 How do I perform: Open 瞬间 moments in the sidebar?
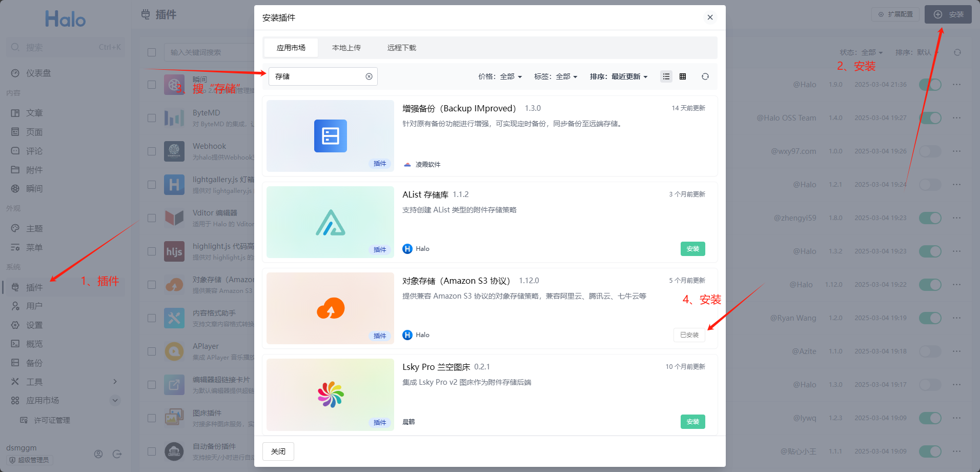[x=65, y=189]
